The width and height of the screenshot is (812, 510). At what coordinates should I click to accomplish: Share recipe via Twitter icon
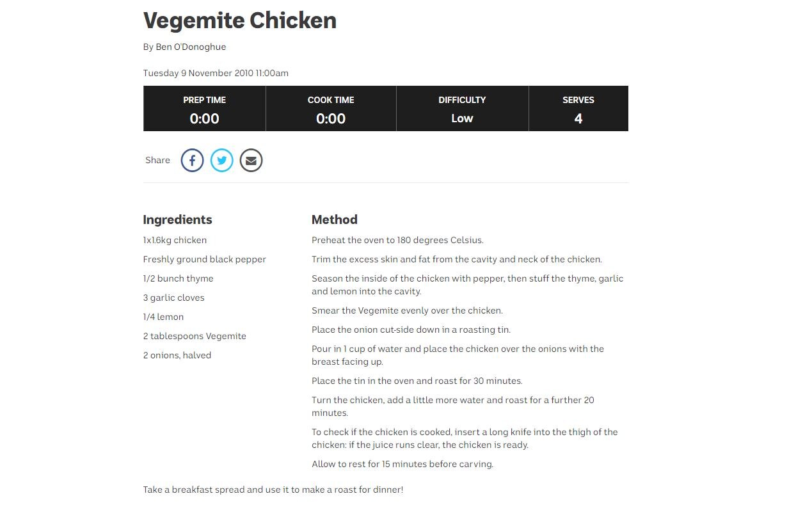click(x=221, y=160)
